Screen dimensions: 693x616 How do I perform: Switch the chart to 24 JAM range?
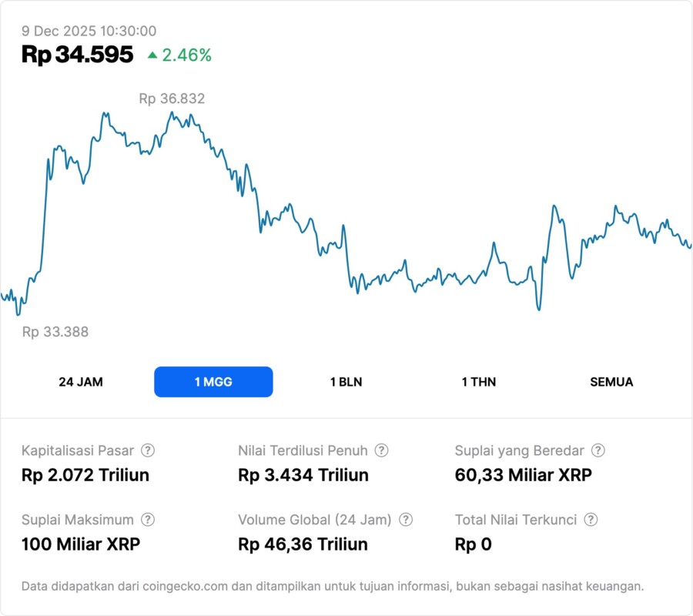click(81, 382)
